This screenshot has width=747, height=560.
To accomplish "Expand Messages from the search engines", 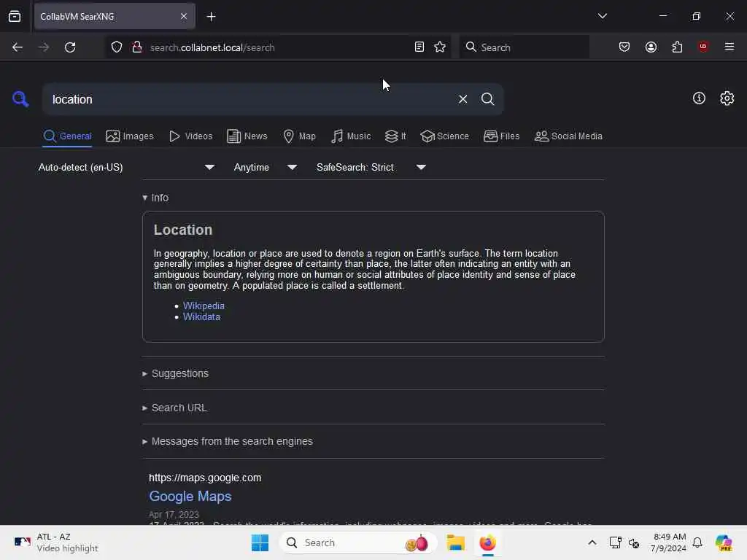I will tap(228, 441).
